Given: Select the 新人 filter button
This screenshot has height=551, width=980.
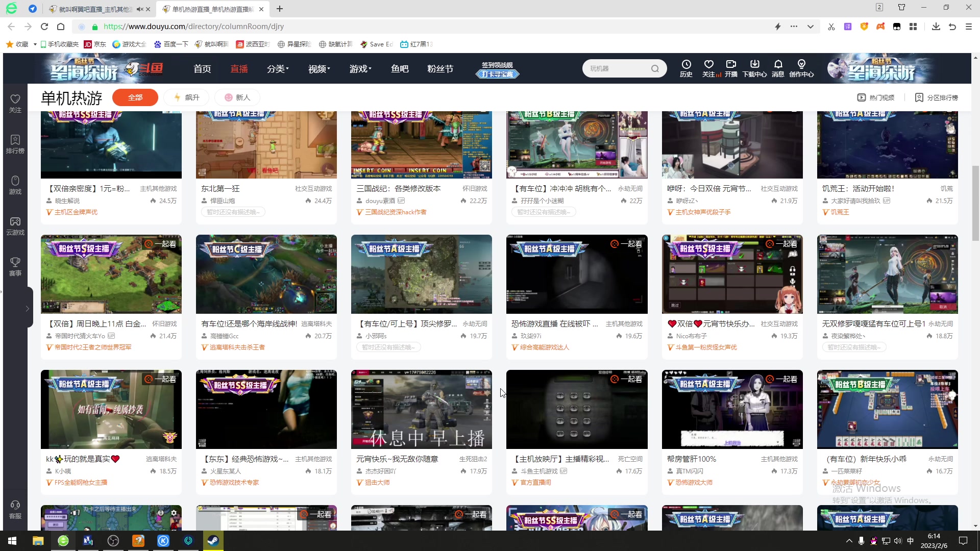Looking at the screenshot, I should point(237,97).
